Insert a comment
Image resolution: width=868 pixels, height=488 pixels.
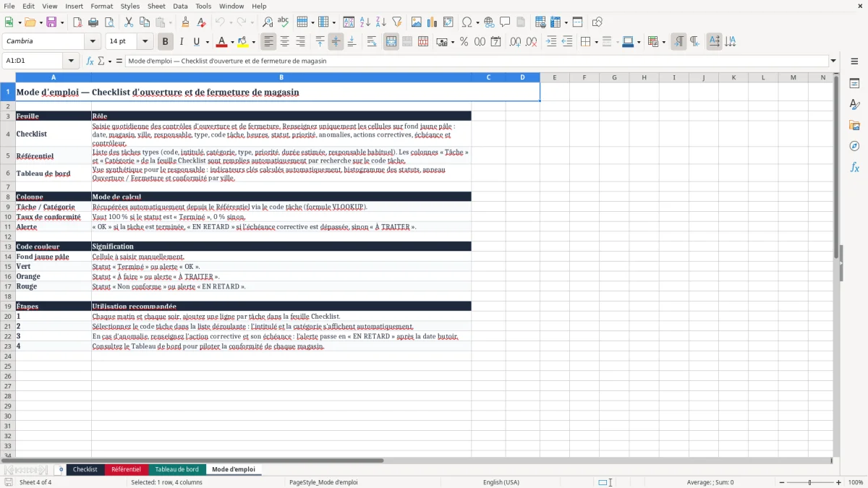tap(505, 22)
